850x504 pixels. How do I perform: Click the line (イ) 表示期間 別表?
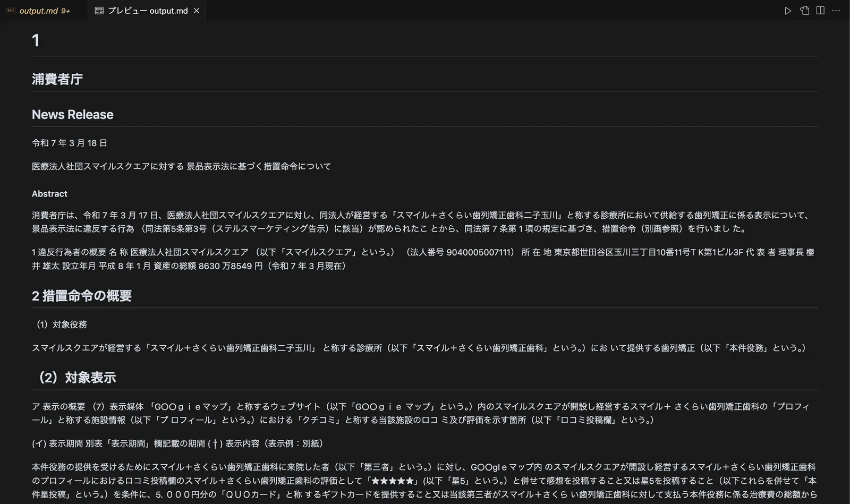click(178, 443)
